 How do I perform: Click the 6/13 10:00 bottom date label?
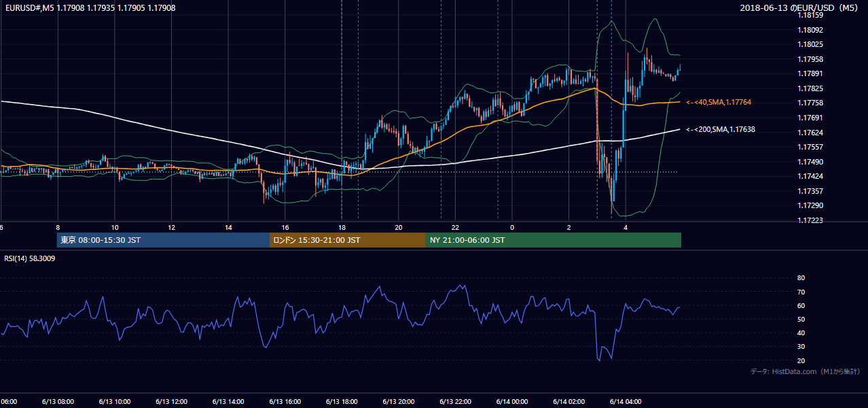115,401
